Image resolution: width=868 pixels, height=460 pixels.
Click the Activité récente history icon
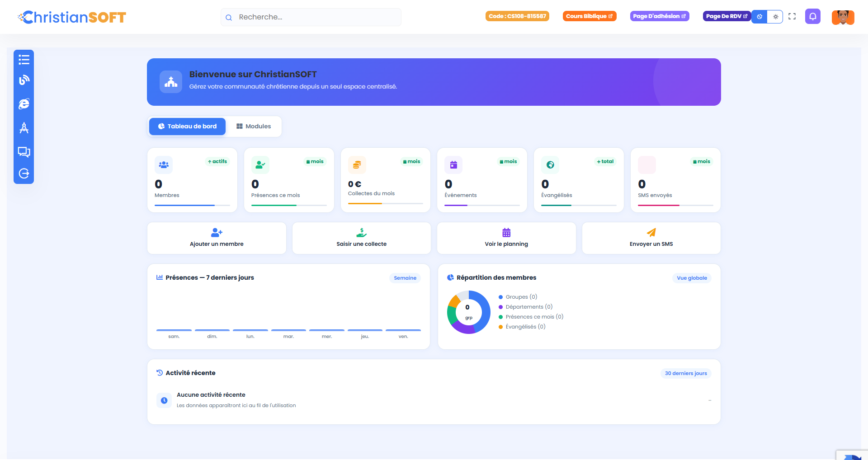pos(160,373)
